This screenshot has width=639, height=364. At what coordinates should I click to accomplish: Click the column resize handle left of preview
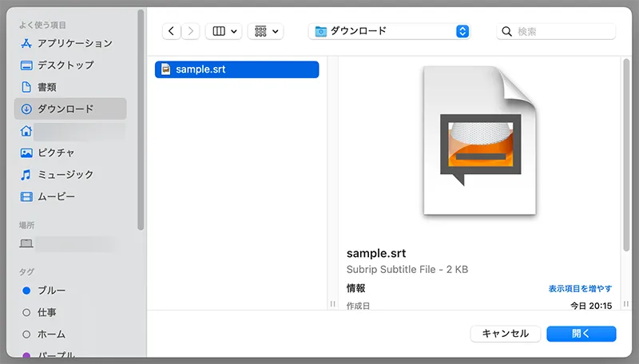click(332, 304)
